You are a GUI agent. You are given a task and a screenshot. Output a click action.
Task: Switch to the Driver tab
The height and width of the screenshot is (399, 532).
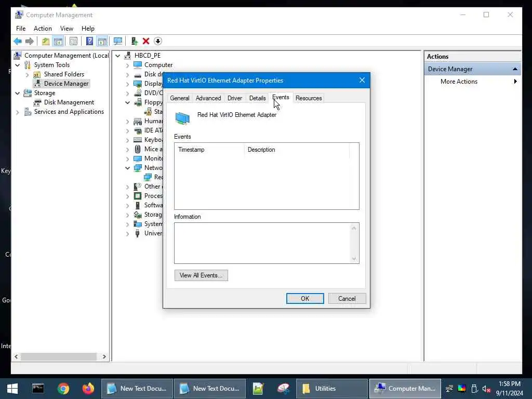tap(235, 98)
